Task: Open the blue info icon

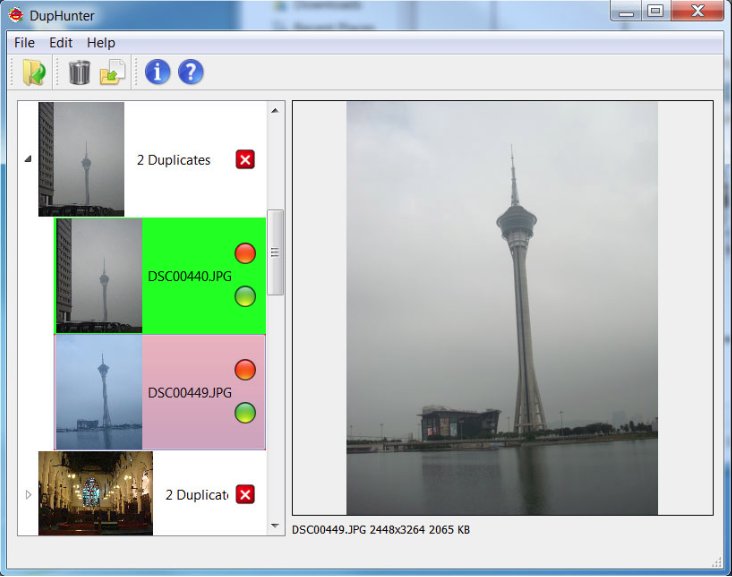Action: (157, 72)
